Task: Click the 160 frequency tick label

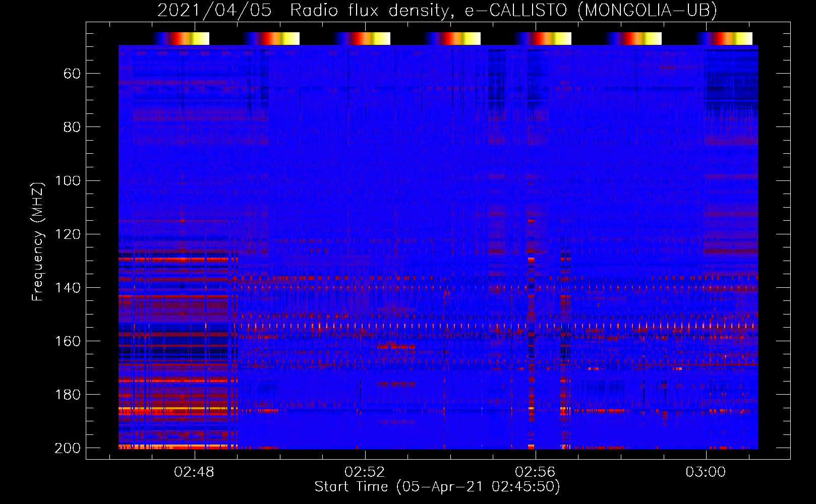Action: 68,341
